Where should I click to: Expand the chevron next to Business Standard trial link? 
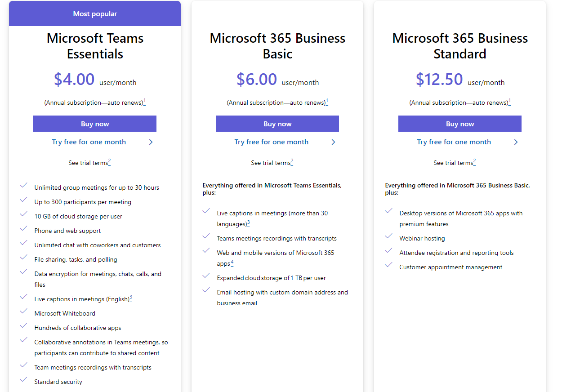click(516, 142)
